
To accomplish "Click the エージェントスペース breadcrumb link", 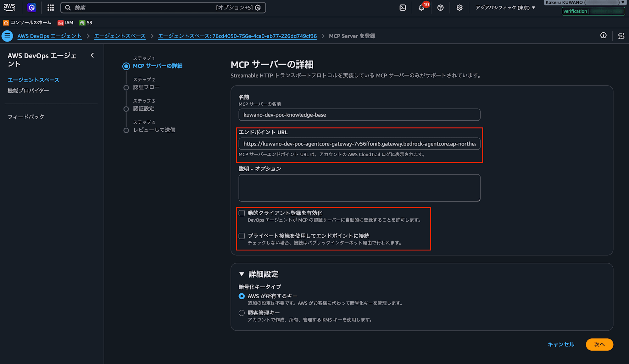I will [120, 36].
